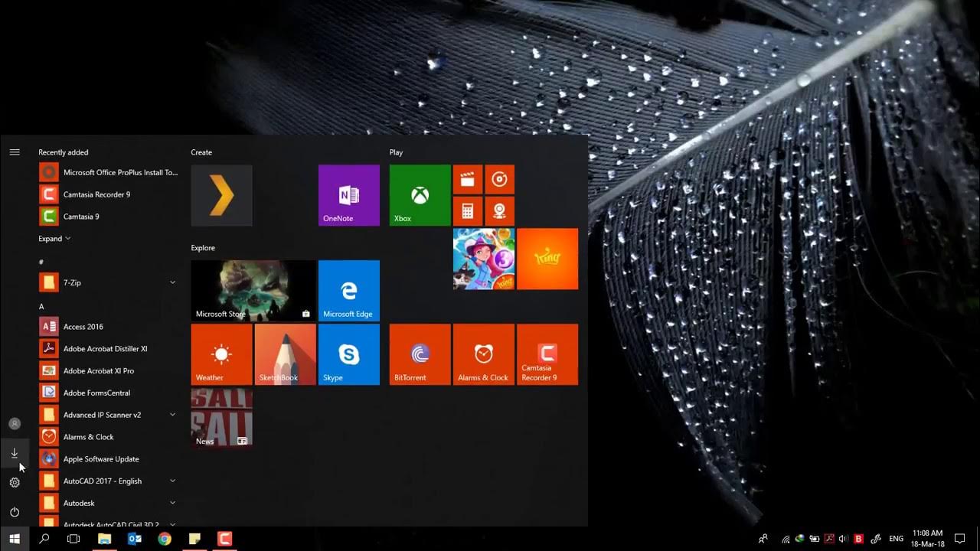This screenshot has width=980, height=551.
Task: Click the red B tray icon
Action: pos(859,539)
